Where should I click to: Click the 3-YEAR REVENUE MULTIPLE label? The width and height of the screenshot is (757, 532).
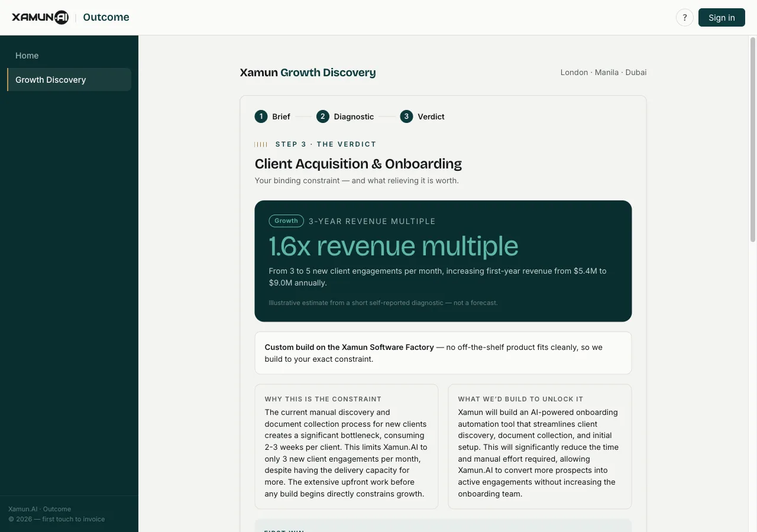coord(372,221)
